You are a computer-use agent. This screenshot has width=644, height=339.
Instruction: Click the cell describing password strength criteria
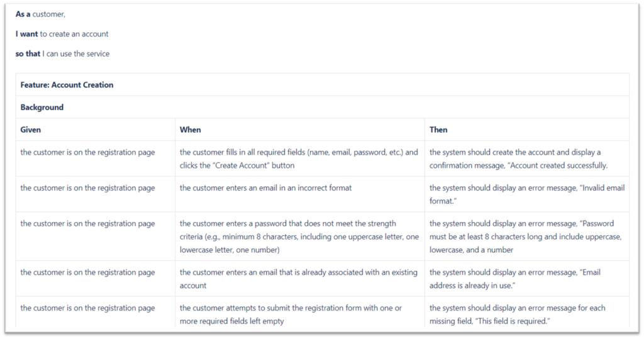tap(299, 236)
